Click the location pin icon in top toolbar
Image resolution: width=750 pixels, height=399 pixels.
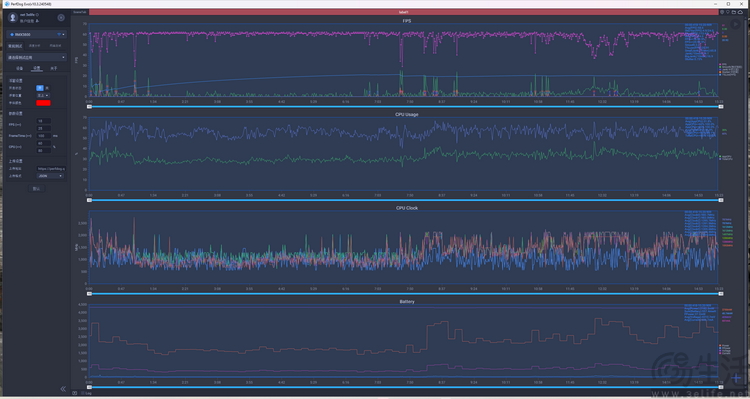pos(728,12)
